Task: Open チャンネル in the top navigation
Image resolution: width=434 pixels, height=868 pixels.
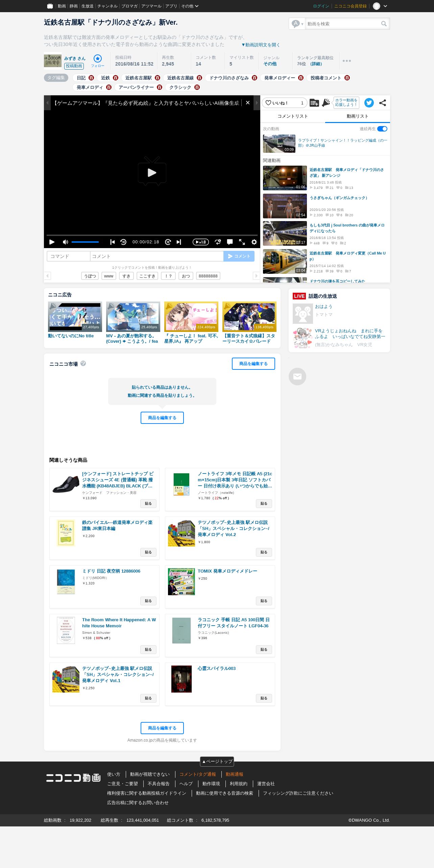Action: click(107, 6)
